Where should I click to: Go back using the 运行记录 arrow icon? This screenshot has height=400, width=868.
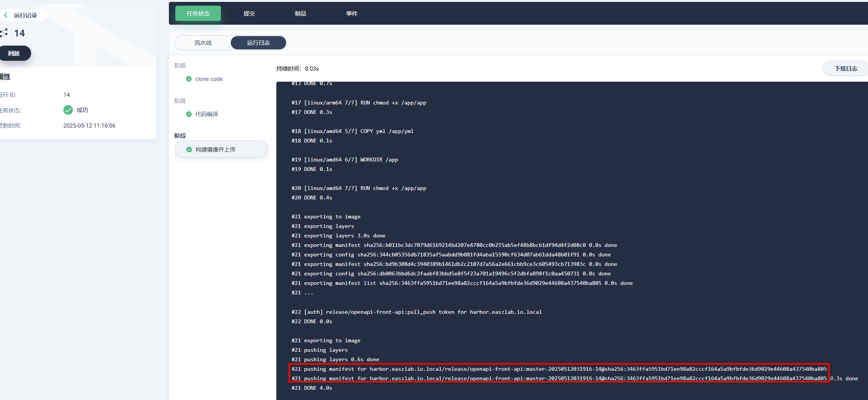coord(6,15)
